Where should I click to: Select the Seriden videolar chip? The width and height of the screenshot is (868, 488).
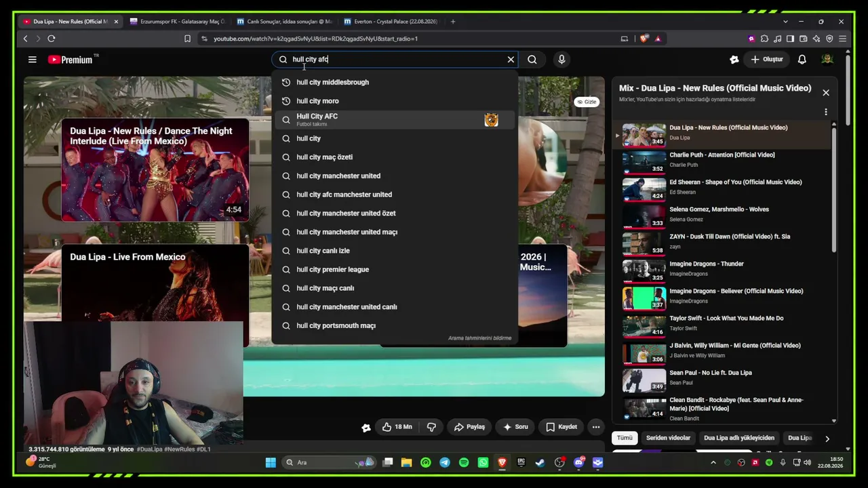pyautogui.click(x=668, y=438)
